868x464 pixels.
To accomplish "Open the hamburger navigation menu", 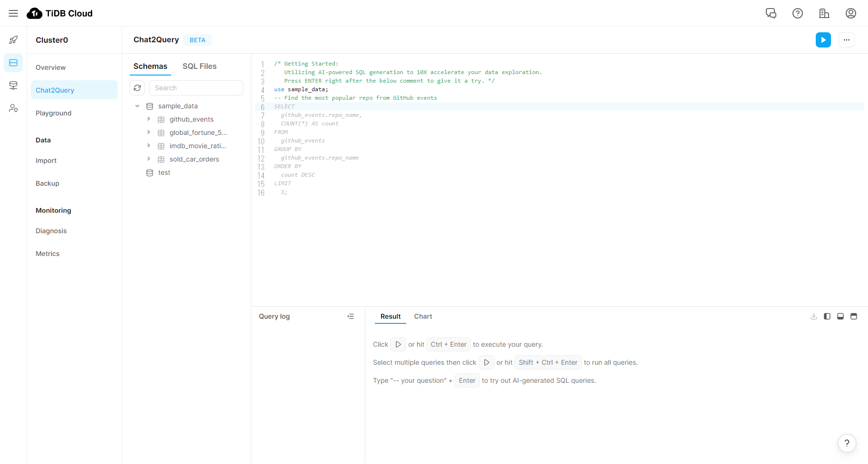I will pos(13,13).
